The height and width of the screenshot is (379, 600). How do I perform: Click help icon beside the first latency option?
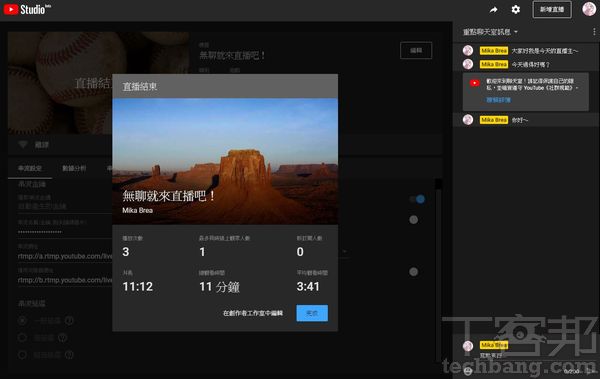click(69, 320)
